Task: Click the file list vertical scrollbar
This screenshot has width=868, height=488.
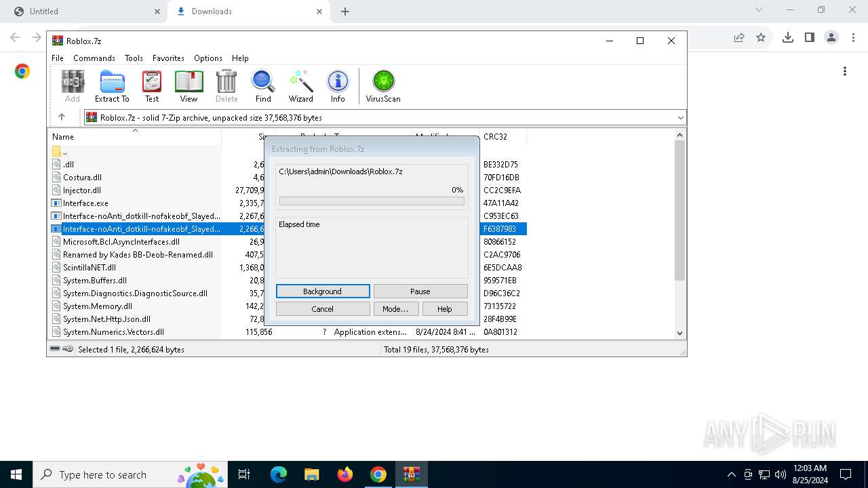Action: 680,210
